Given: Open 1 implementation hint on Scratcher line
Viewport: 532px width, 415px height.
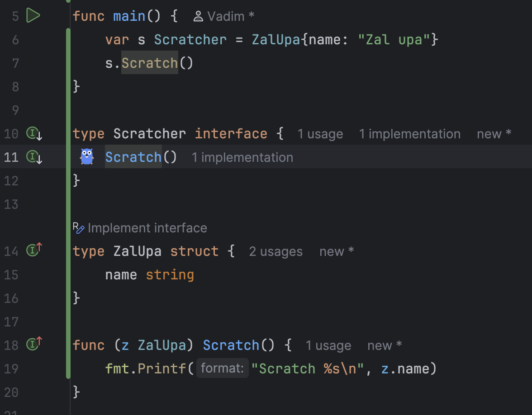Looking at the screenshot, I should coord(410,134).
